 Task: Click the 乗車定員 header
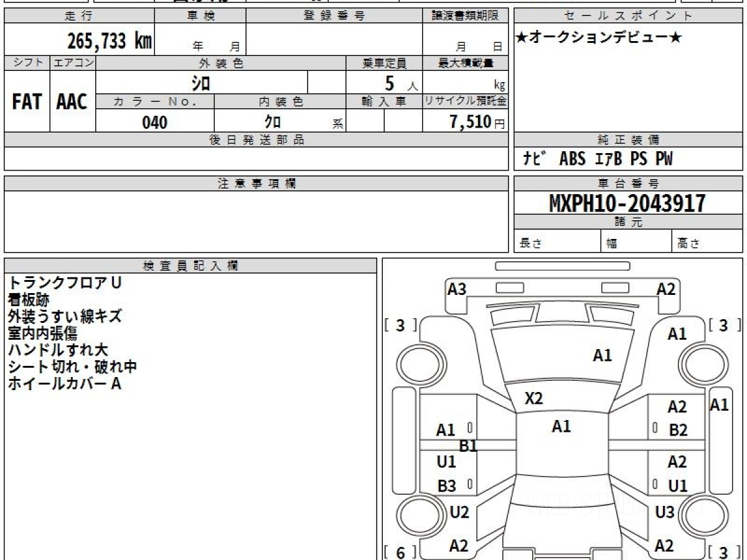(384, 63)
